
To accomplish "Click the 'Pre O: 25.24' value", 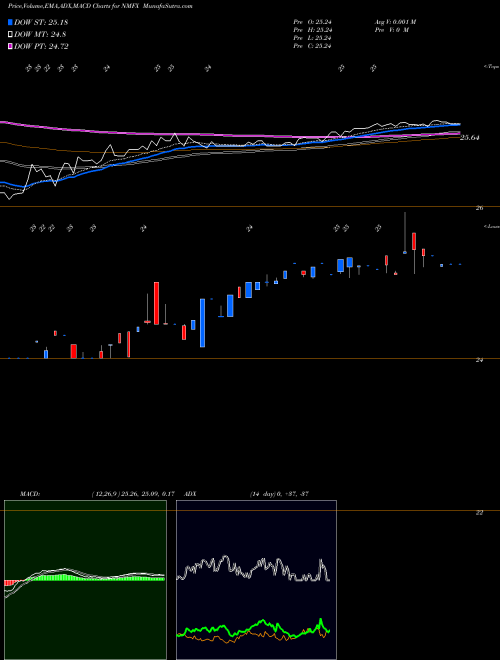I will [x=312, y=22].
